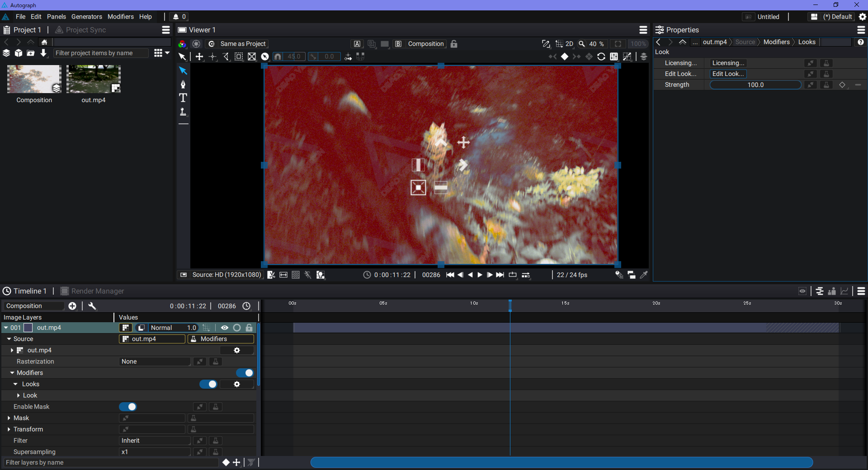Click the Strength slider value
The image size is (868, 470).
point(755,85)
